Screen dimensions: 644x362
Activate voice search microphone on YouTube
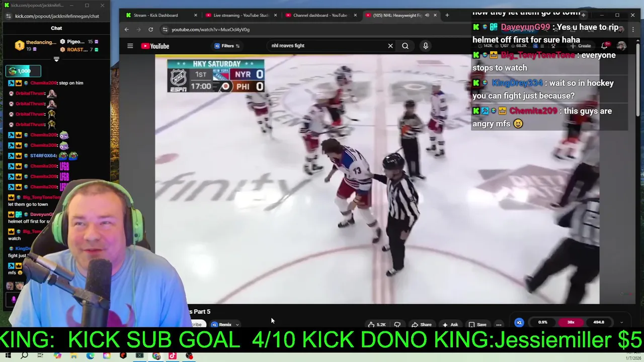click(426, 46)
